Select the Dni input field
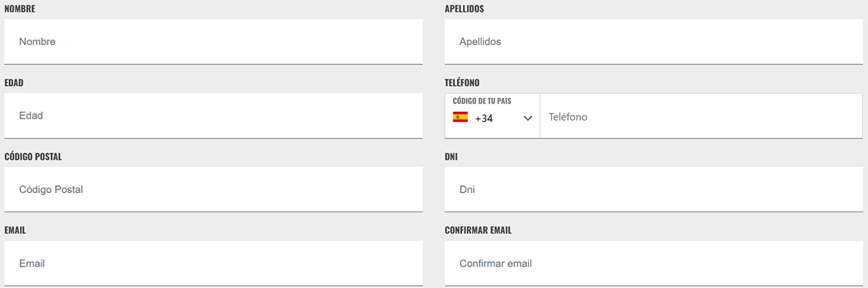 (653, 189)
